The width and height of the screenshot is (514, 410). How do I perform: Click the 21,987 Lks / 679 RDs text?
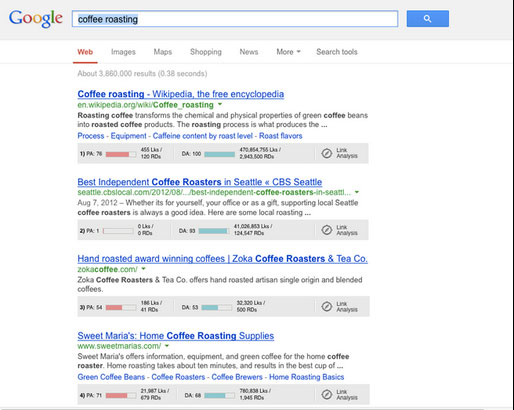[155, 394]
